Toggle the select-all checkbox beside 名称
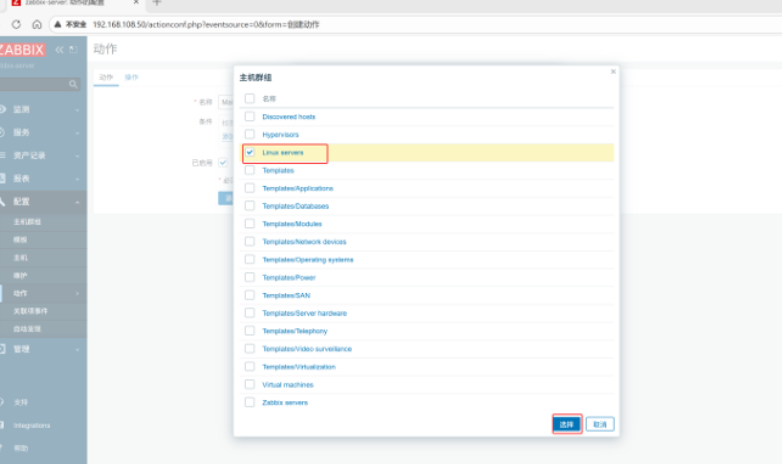This screenshot has width=782, height=464. pos(250,98)
